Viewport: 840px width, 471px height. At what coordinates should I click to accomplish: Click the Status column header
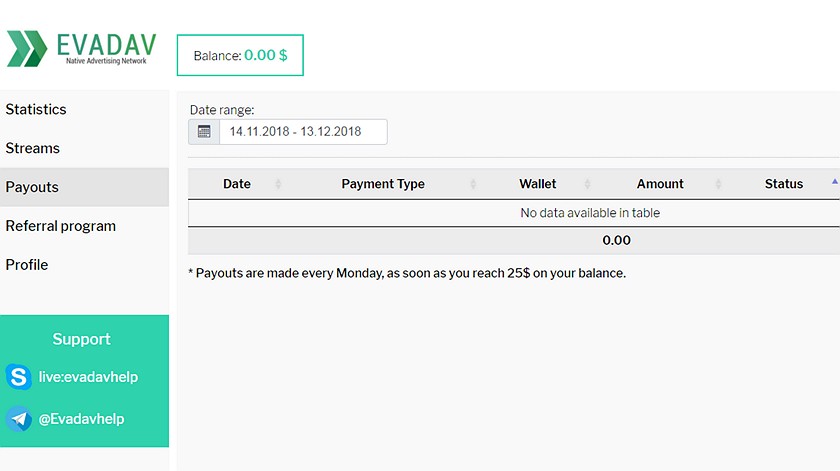(784, 184)
